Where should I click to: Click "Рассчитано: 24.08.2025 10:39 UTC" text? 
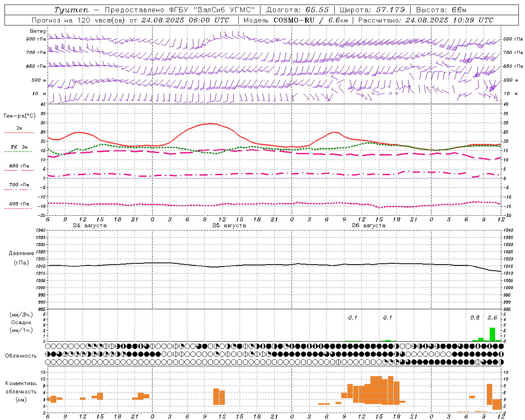click(426, 20)
